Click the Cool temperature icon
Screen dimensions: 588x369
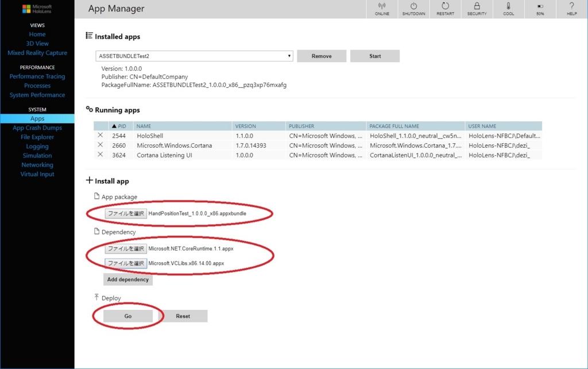tap(509, 9)
